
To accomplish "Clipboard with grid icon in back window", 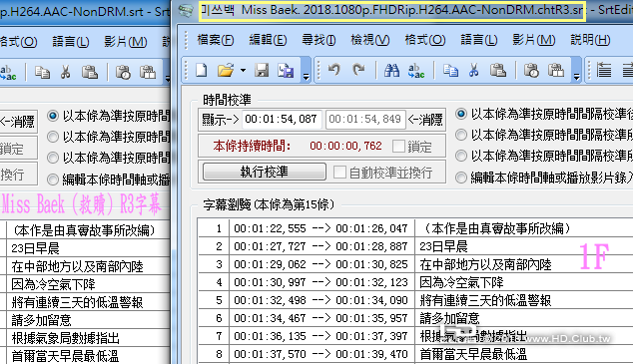I will [x=148, y=72].
